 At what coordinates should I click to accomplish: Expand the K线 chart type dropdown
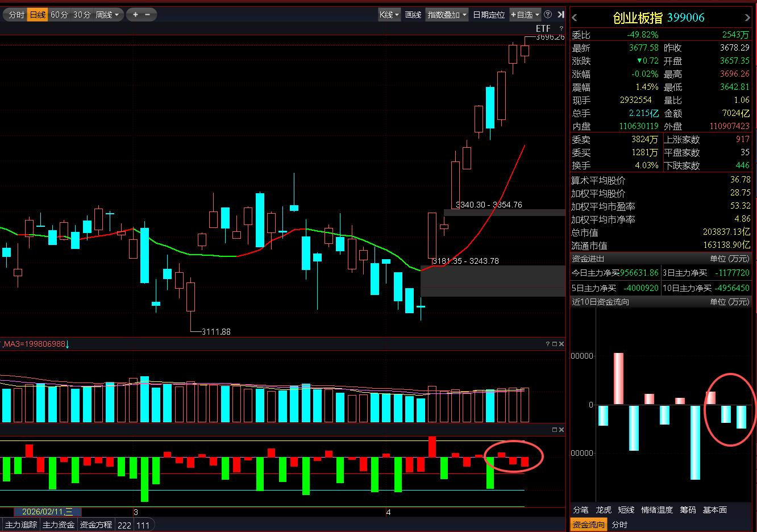(389, 15)
